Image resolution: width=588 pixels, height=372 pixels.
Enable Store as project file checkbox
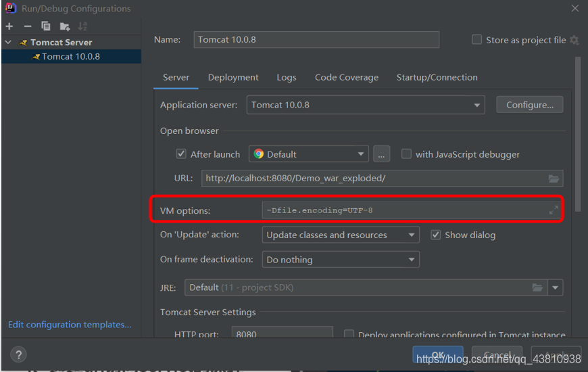476,39
